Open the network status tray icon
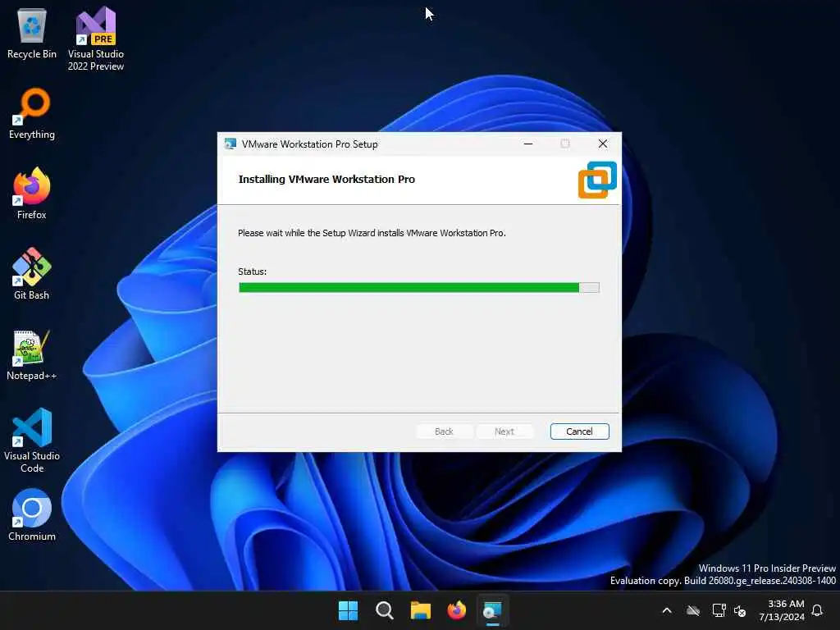 click(x=719, y=610)
